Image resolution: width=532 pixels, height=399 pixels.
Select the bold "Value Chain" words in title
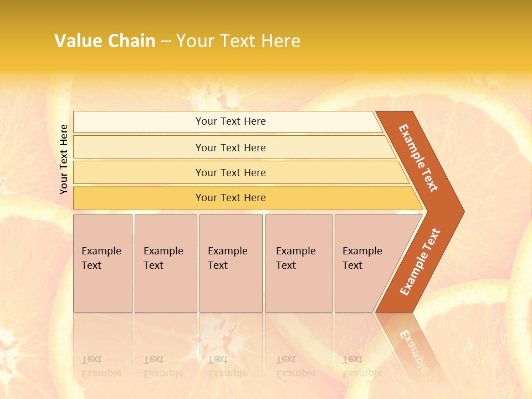pyautogui.click(x=105, y=41)
